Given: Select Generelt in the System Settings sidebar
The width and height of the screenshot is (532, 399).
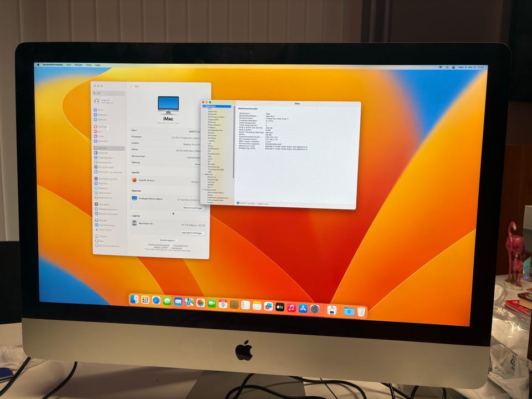Looking at the screenshot, I should [x=109, y=149].
